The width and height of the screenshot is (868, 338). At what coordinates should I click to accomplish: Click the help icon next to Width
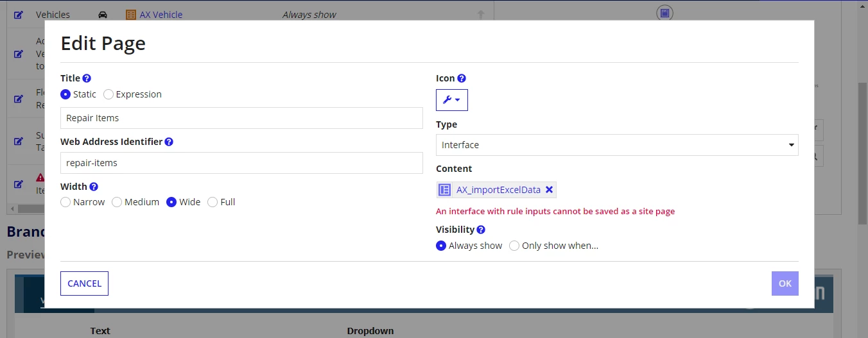[x=94, y=187]
